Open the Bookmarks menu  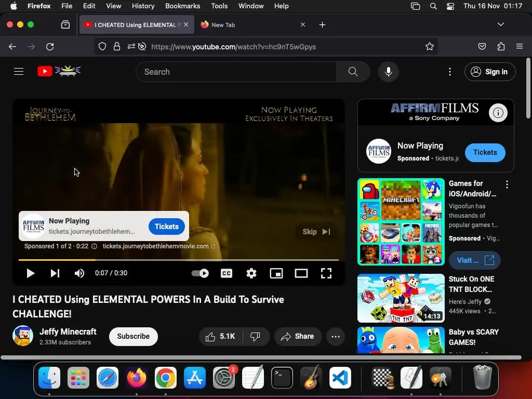182,6
